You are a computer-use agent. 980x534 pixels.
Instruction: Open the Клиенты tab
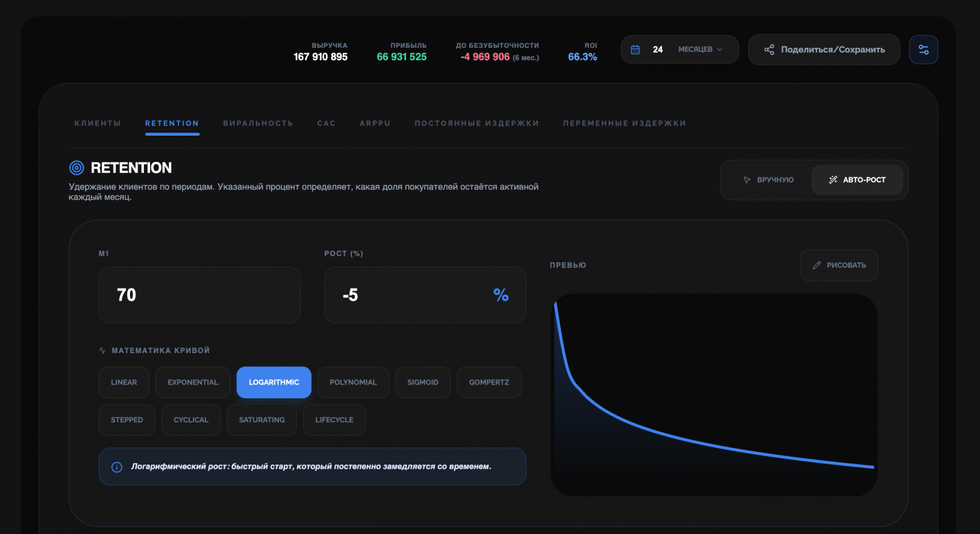[x=97, y=123]
